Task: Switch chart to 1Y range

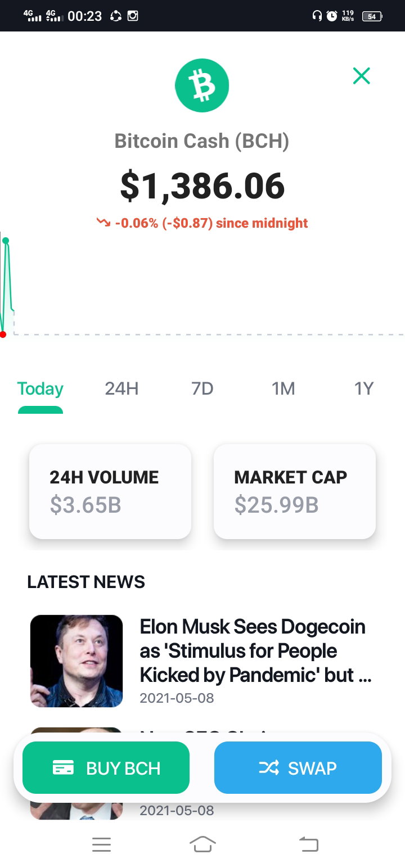Action: [364, 388]
